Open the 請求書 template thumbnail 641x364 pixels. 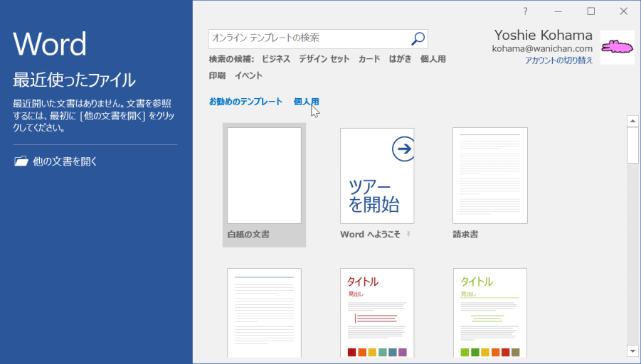tap(490, 176)
